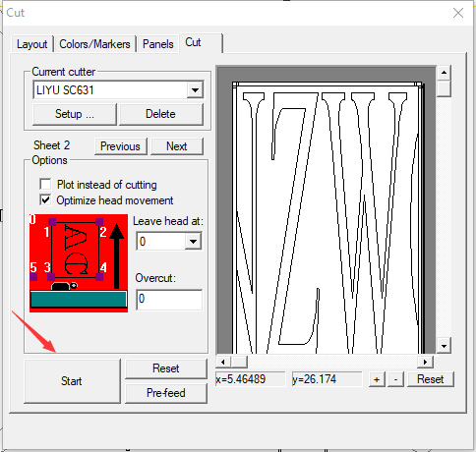Select origin point 2 in red diagram

pyautogui.click(x=99, y=222)
